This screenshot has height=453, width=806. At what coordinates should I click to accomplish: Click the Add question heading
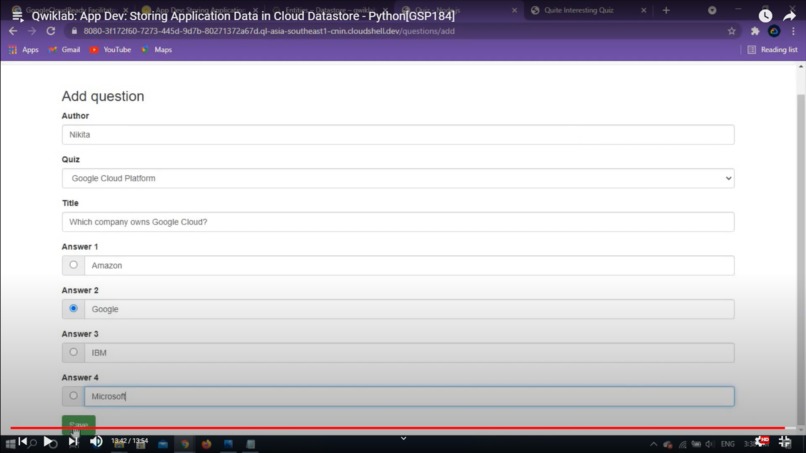[103, 96]
